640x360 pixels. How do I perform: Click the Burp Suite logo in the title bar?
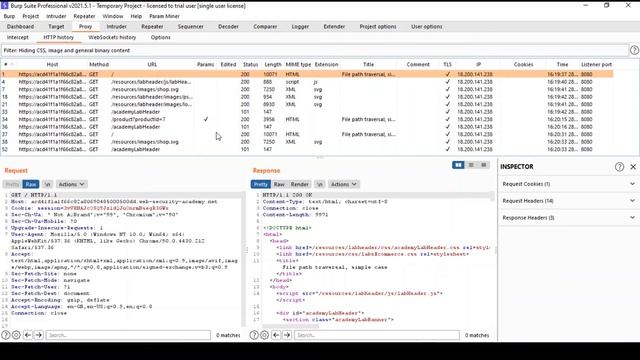click(x=4, y=6)
